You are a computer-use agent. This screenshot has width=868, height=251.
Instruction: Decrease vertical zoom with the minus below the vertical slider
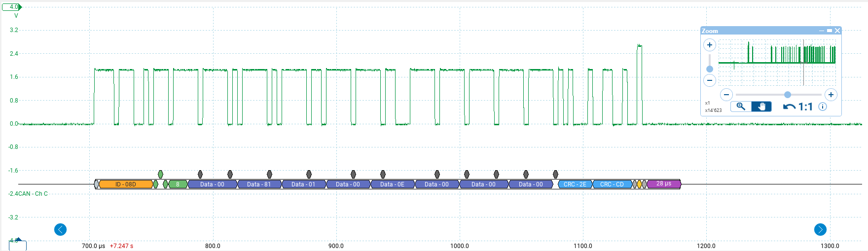pyautogui.click(x=709, y=80)
